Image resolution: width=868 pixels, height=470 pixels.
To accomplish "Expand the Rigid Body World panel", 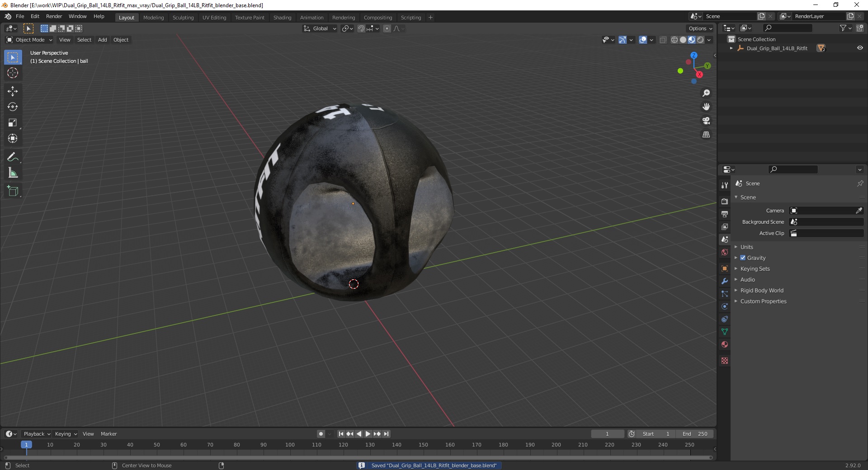I will pyautogui.click(x=762, y=290).
